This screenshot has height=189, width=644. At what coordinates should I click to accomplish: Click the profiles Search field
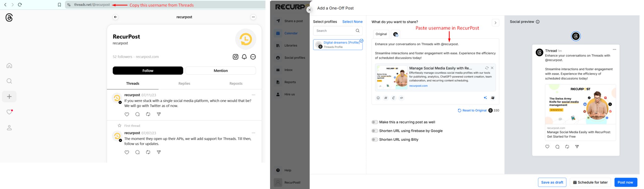[338, 31]
